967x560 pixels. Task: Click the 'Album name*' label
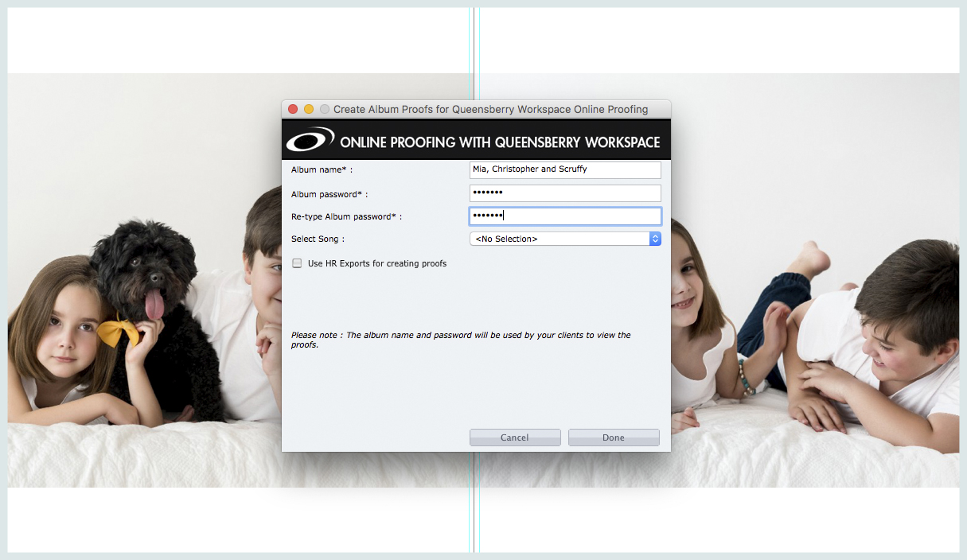322,169
